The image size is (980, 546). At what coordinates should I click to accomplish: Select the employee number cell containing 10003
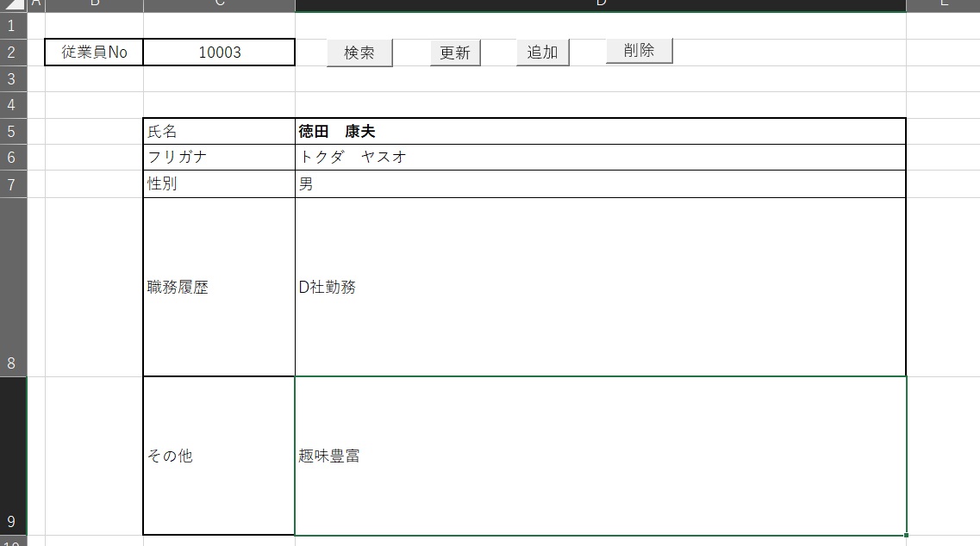click(x=219, y=53)
